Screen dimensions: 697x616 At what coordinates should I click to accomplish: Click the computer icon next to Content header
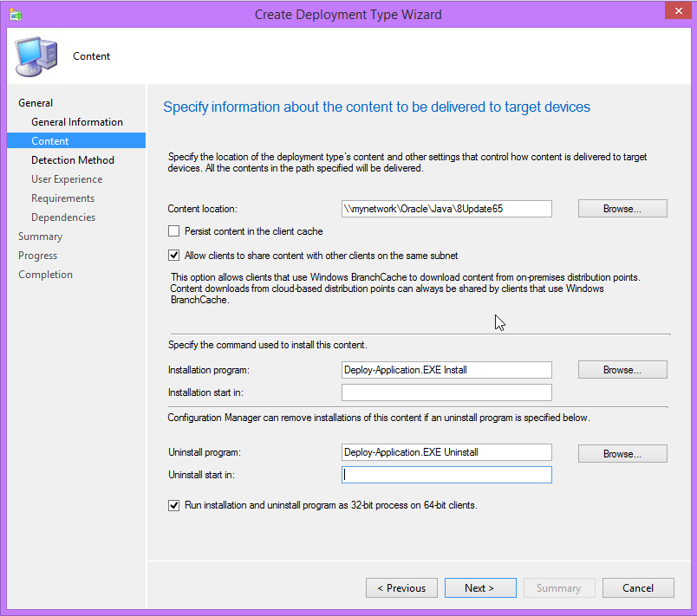pyautogui.click(x=34, y=55)
